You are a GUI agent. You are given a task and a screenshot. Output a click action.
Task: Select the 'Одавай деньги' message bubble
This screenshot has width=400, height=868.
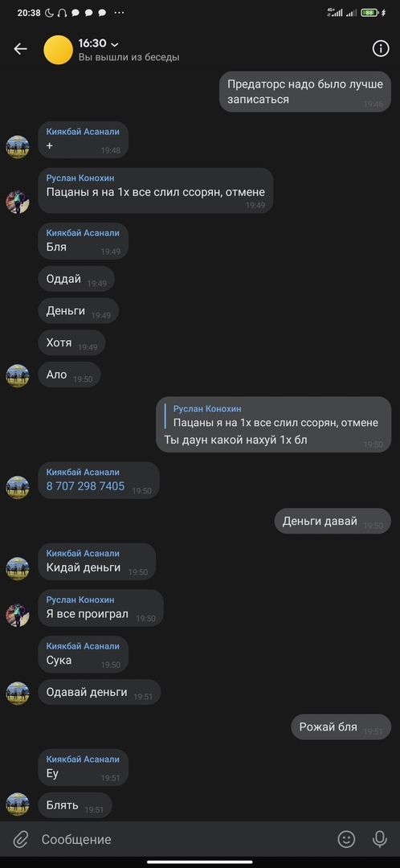tap(99, 692)
